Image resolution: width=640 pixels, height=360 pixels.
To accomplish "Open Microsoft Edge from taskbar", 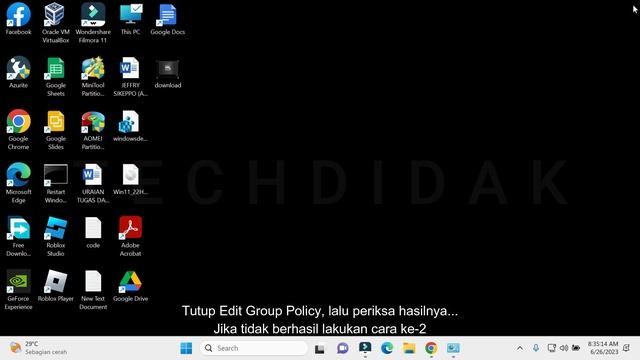I will 387,348.
